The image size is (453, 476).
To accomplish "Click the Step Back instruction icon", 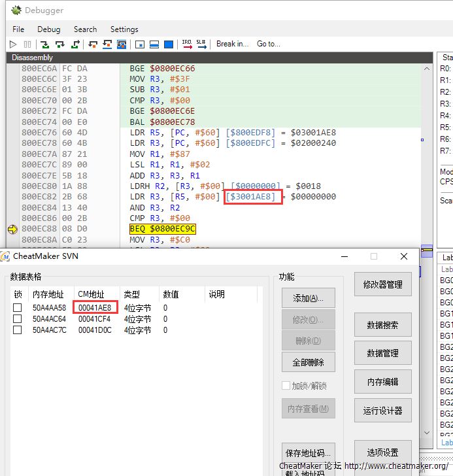I will 93,44.
